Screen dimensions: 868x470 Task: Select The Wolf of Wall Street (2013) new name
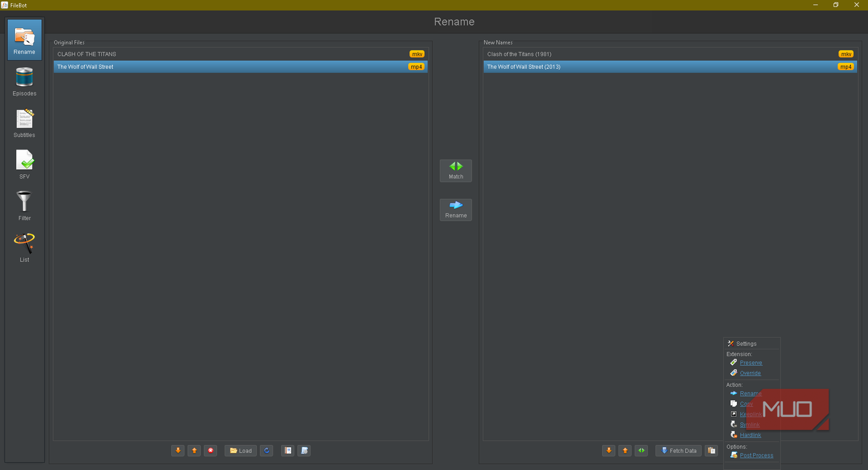point(670,66)
